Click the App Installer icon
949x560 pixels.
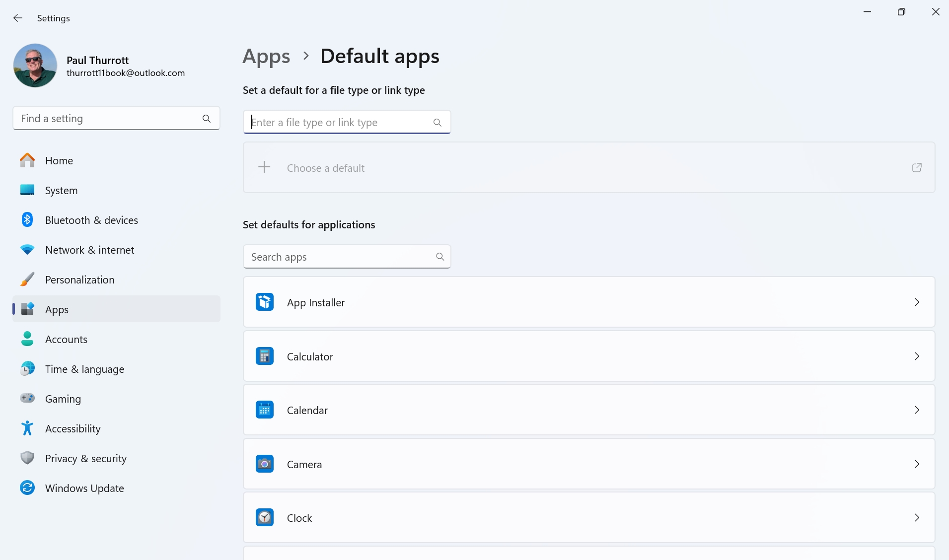click(x=265, y=302)
